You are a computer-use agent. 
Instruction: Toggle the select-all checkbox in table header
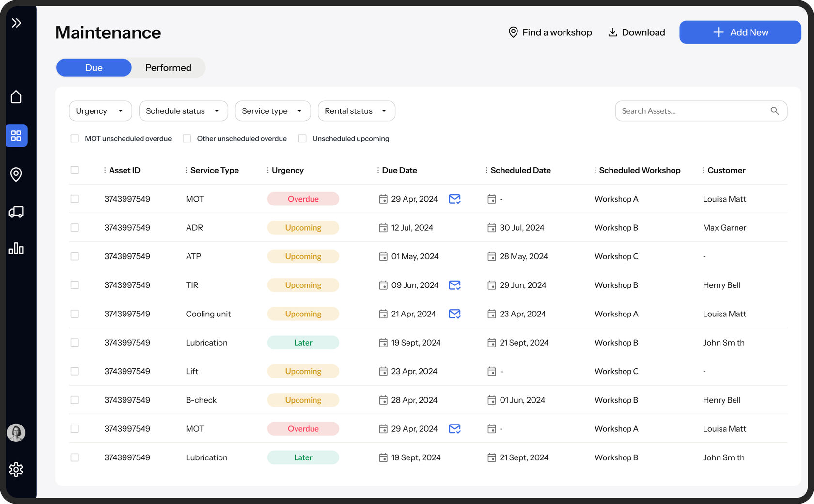click(75, 170)
